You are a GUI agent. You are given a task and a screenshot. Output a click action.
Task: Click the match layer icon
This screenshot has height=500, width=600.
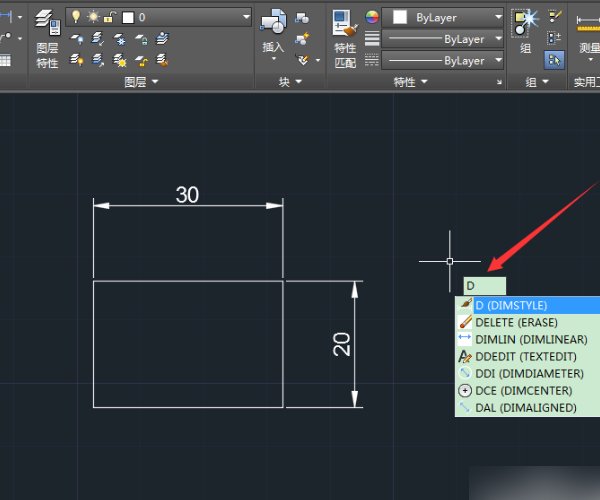point(162,60)
